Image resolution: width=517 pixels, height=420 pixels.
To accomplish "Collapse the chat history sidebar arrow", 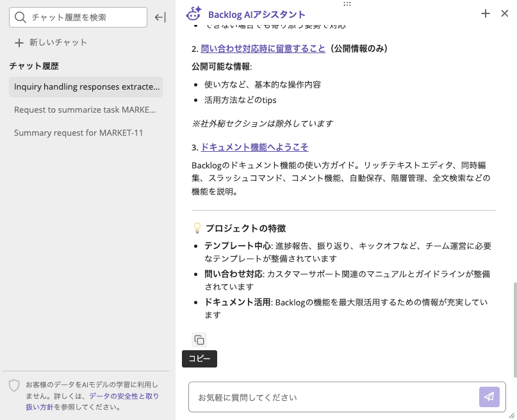I will tap(160, 17).
